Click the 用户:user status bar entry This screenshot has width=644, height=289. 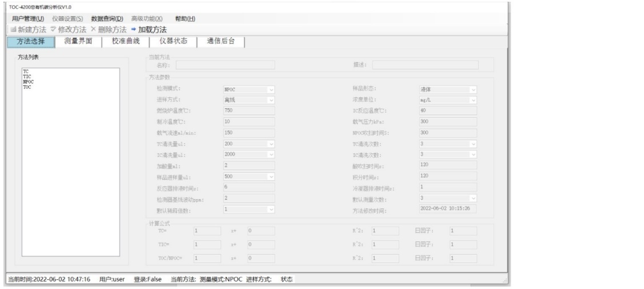click(x=112, y=279)
